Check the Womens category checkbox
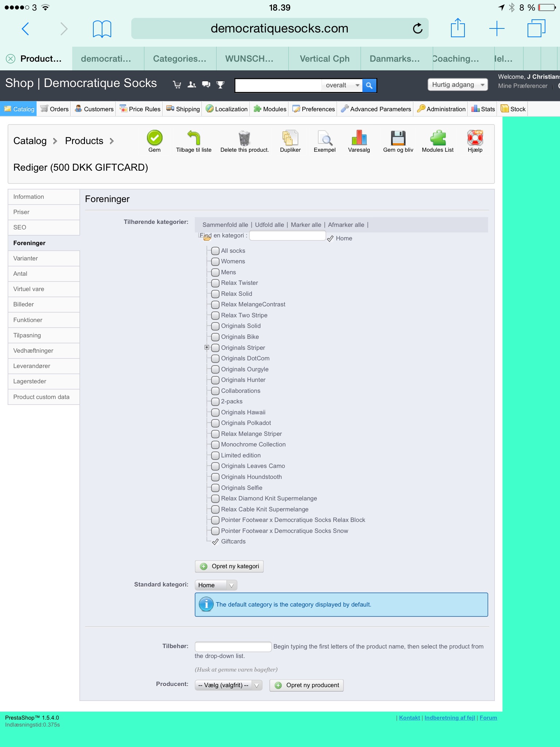 pyautogui.click(x=215, y=262)
